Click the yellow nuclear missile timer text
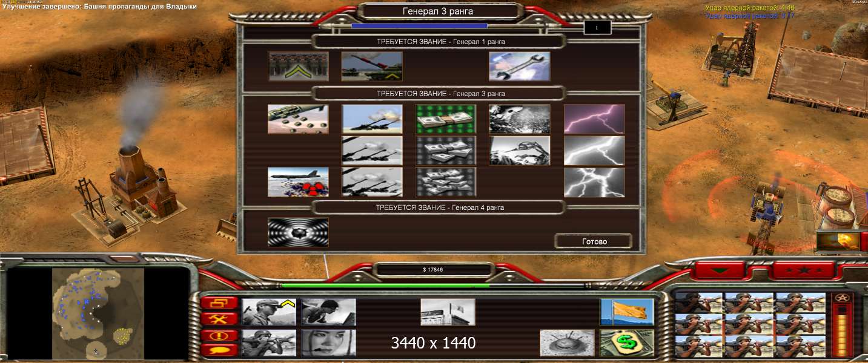Viewport: 868px width, 363px height. (x=750, y=8)
